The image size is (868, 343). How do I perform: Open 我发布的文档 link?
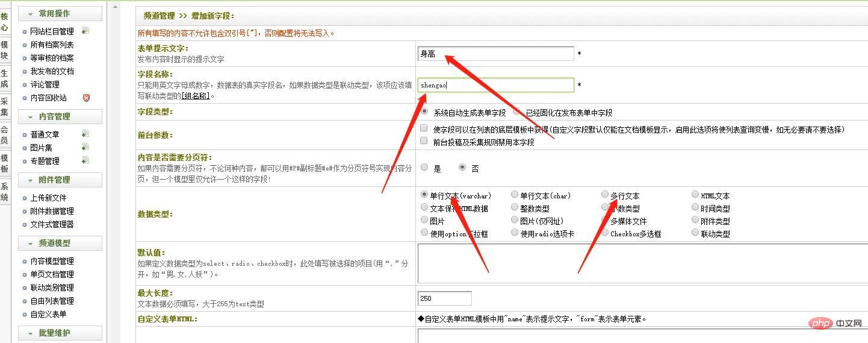(52, 71)
